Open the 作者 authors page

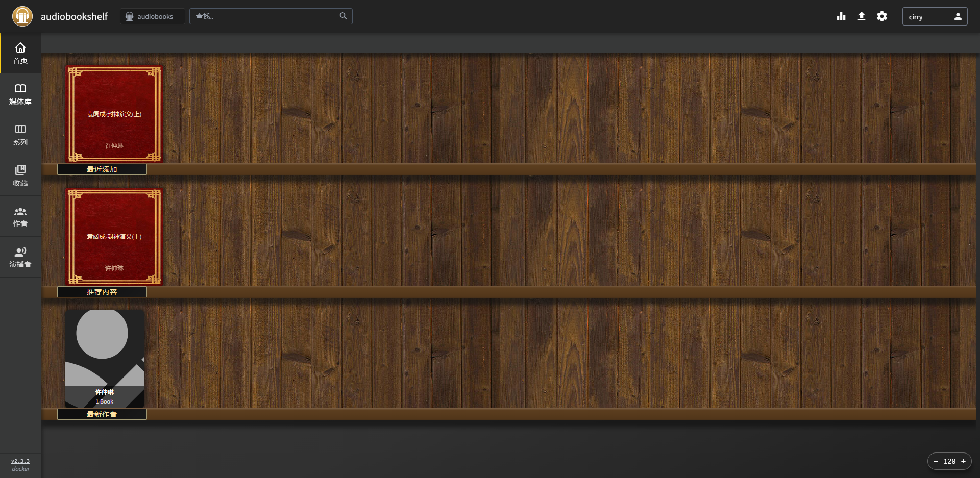point(20,216)
